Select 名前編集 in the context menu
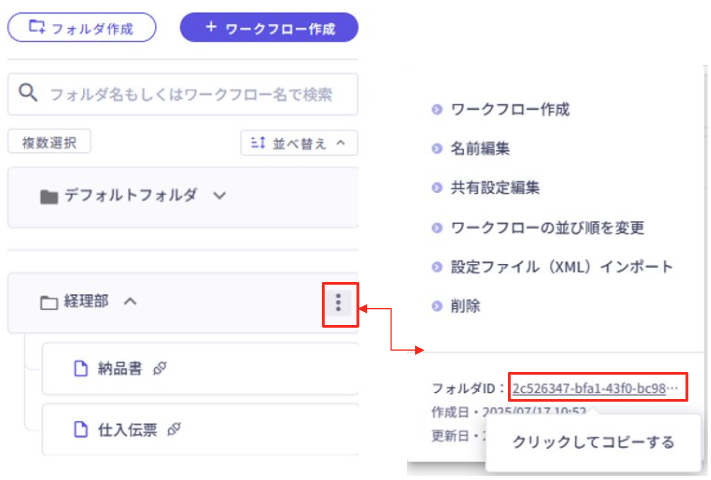This screenshot has width=711, height=480. click(480, 149)
